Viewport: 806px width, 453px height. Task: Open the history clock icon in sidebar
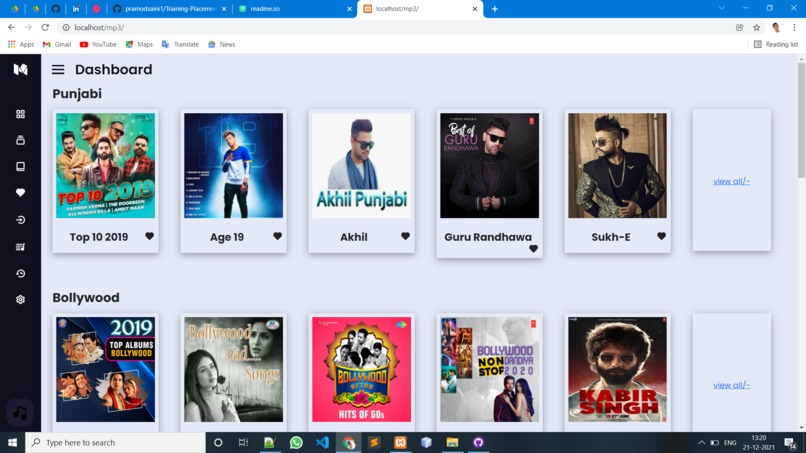click(21, 274)
